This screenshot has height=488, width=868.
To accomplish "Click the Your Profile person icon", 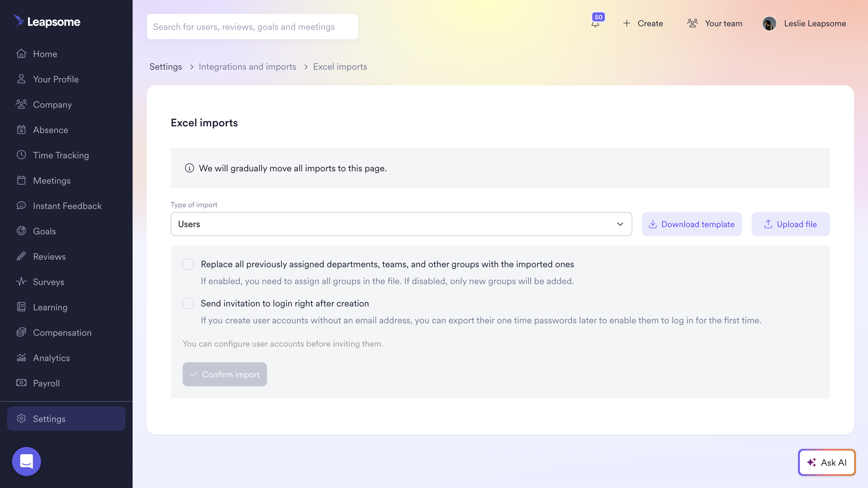I will coord(21,79).
